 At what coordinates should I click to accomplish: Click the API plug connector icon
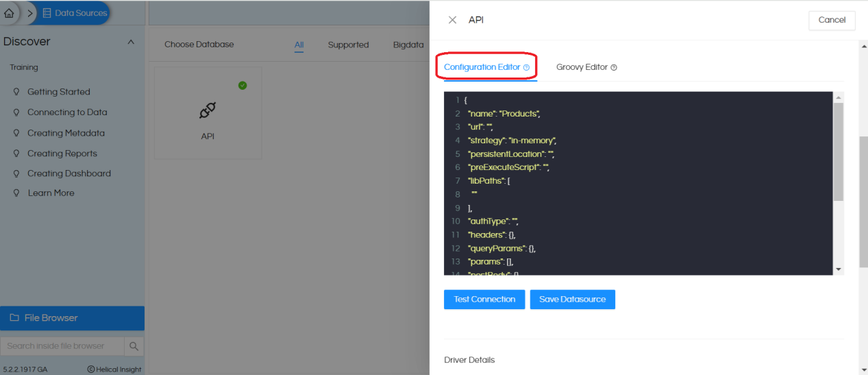208,110
